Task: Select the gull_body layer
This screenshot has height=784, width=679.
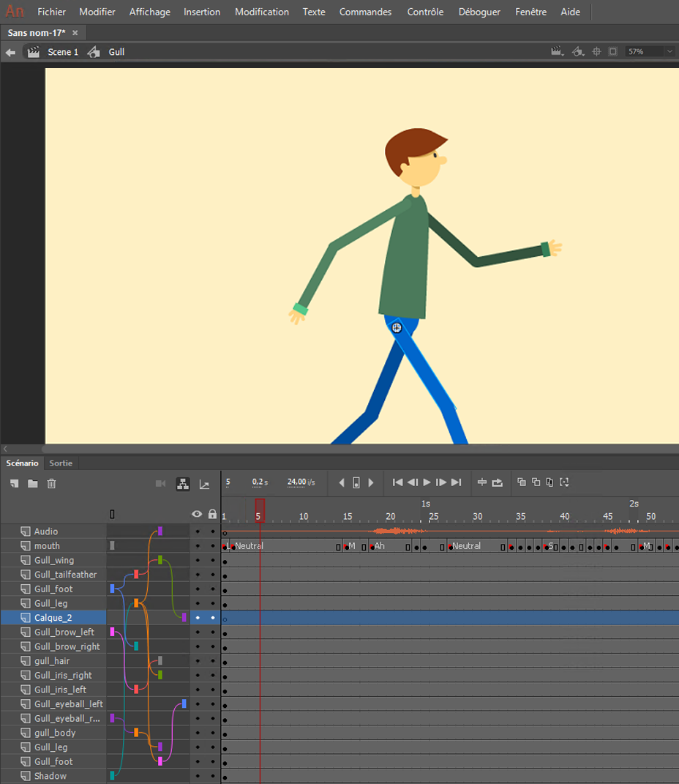Action: pyautogui.click(x=55, y=733)
